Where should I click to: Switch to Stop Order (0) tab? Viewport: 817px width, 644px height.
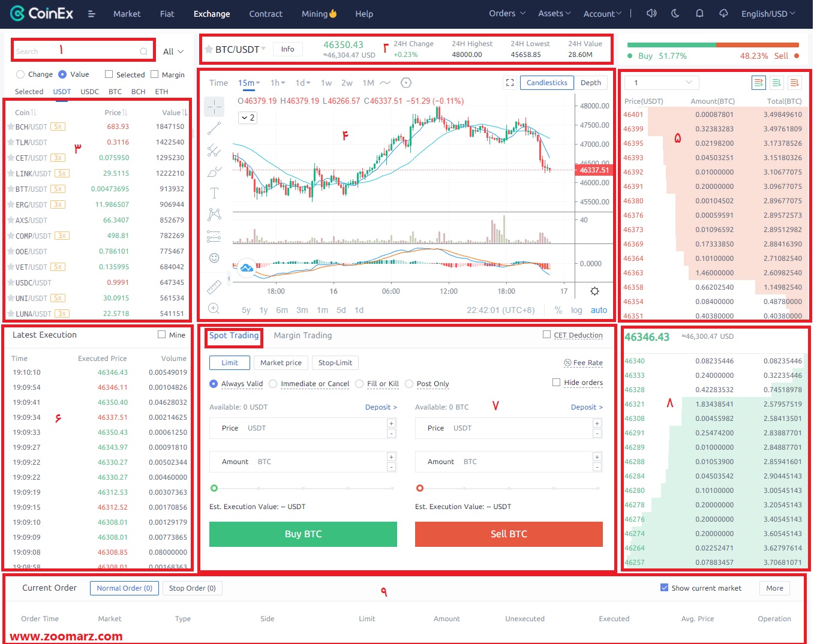click(193, 588)
